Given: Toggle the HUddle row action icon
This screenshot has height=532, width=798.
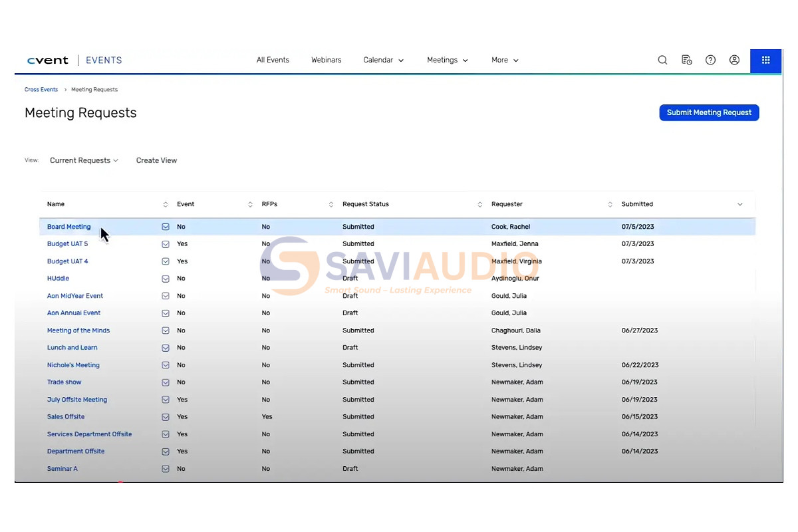Looking at the screenshot, I should [166, 279].
